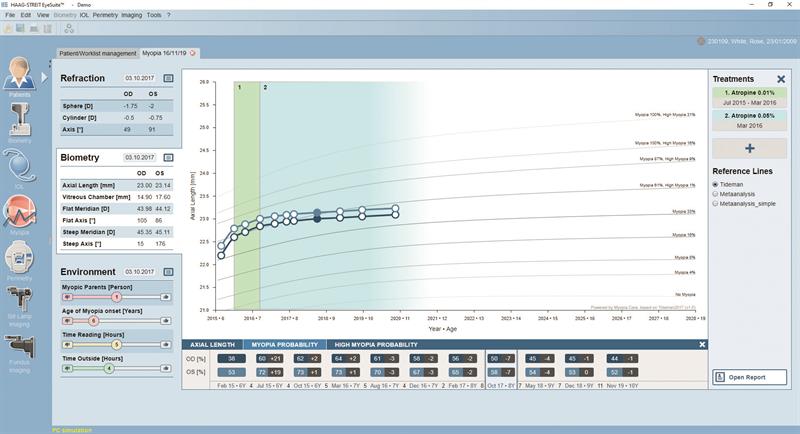Image resolution: width=800 pixels, height=434 pixels.
Task: Switch to Patient/Worklist management tab
Action: click(x=97, y=53)
